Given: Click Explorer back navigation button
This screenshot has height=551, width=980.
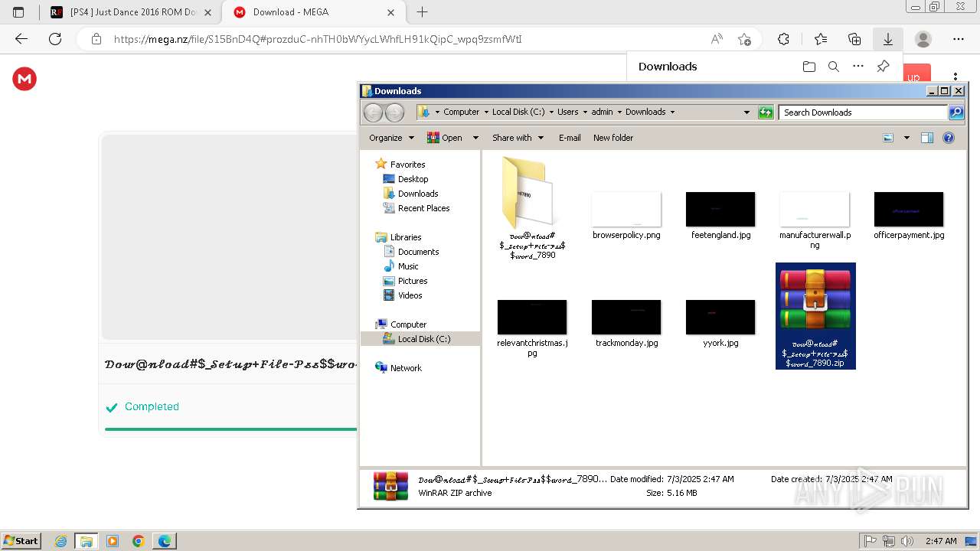Looking at the screenshot, I should [373, 112].
